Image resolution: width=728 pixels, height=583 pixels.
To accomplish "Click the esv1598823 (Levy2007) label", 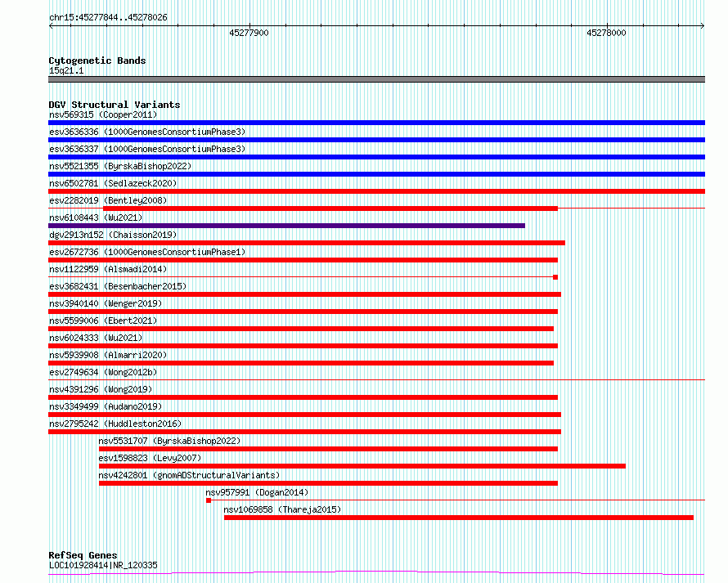I will tap(150, 458).
